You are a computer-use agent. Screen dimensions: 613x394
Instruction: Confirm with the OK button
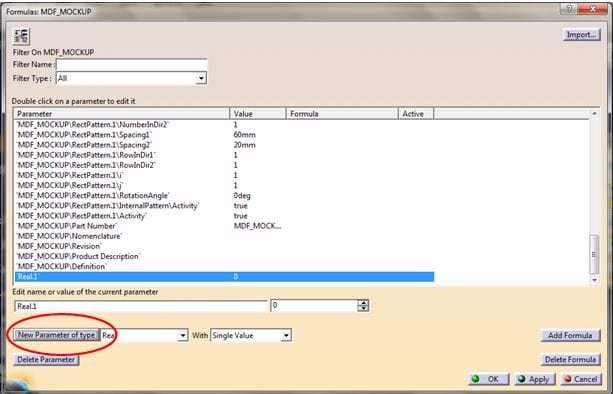[488, 379]
